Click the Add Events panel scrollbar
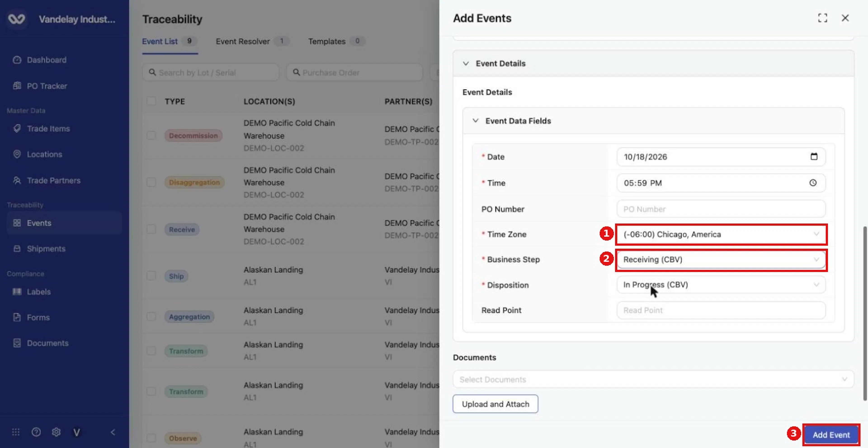The height and width of the screenshot is (448, 868). [865, 313]
